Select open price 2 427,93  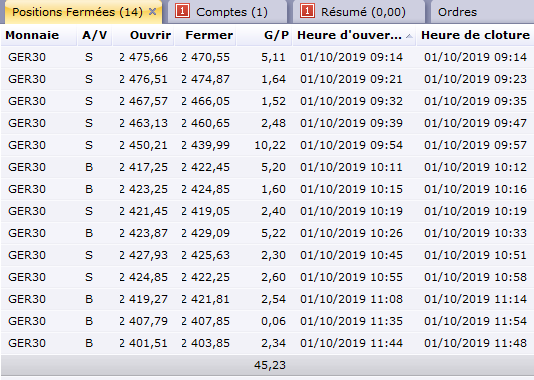coord(143,255)
